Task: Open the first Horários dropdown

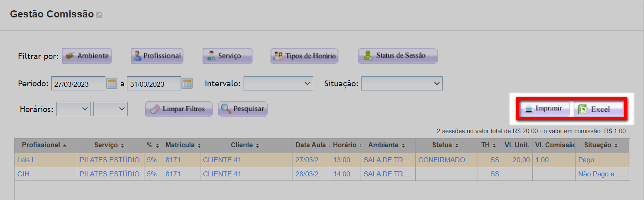Action: click(73, 109)
